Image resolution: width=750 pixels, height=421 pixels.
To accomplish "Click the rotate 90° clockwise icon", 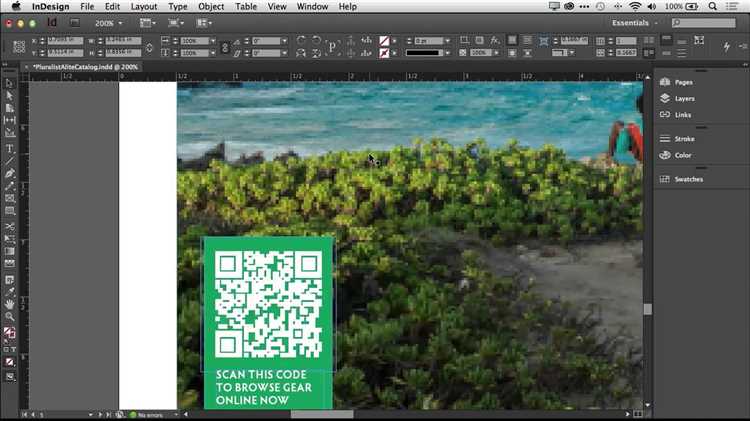I will click(301, 40).
